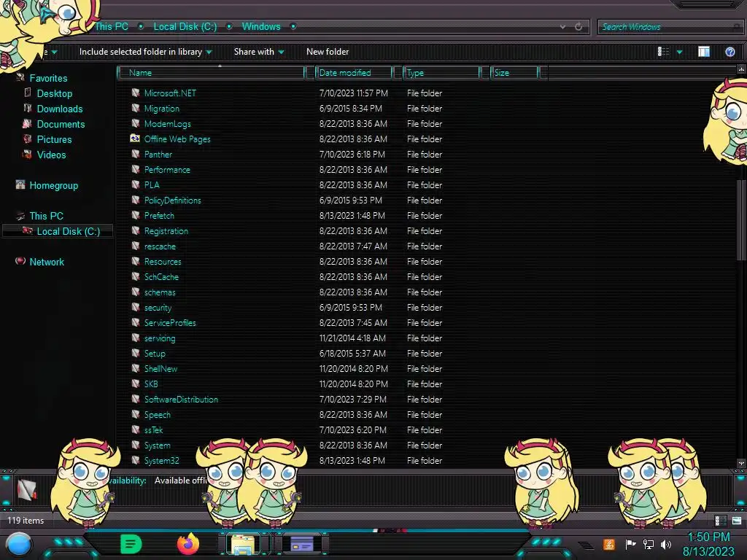Click the scrollbar down arrow

tap(741, 463)
